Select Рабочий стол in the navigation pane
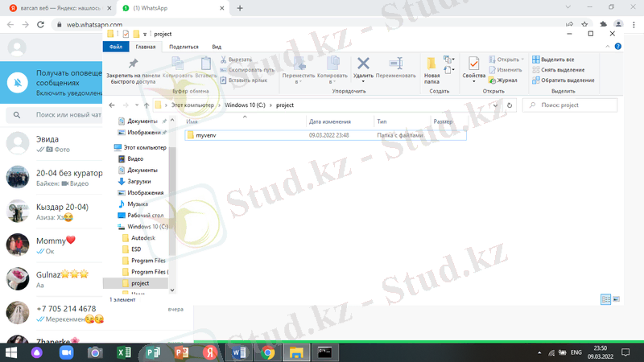 click(145, 215)
